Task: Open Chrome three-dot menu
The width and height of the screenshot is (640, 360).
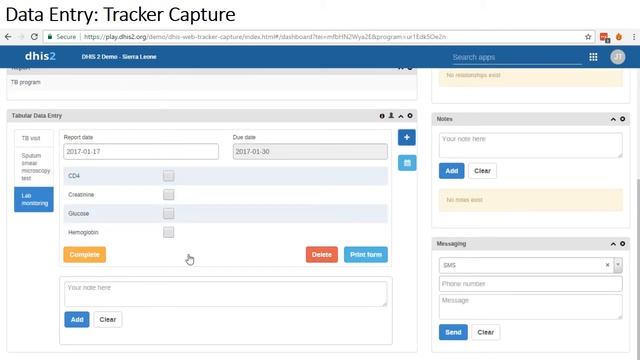Action: 634,37
